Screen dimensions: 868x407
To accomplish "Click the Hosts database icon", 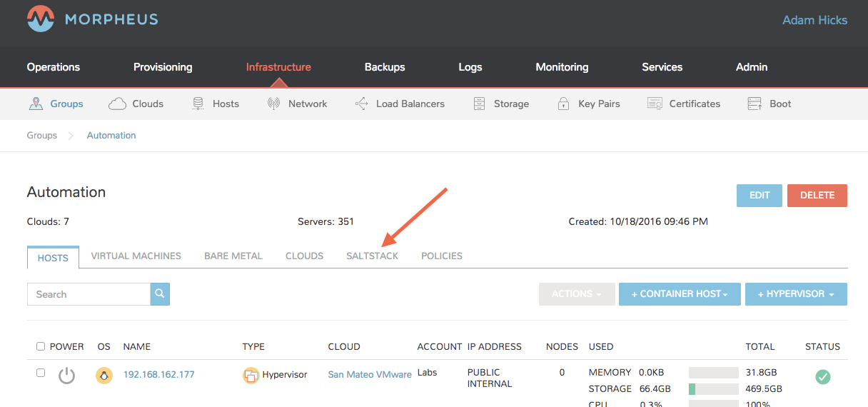I will [198, 104].
